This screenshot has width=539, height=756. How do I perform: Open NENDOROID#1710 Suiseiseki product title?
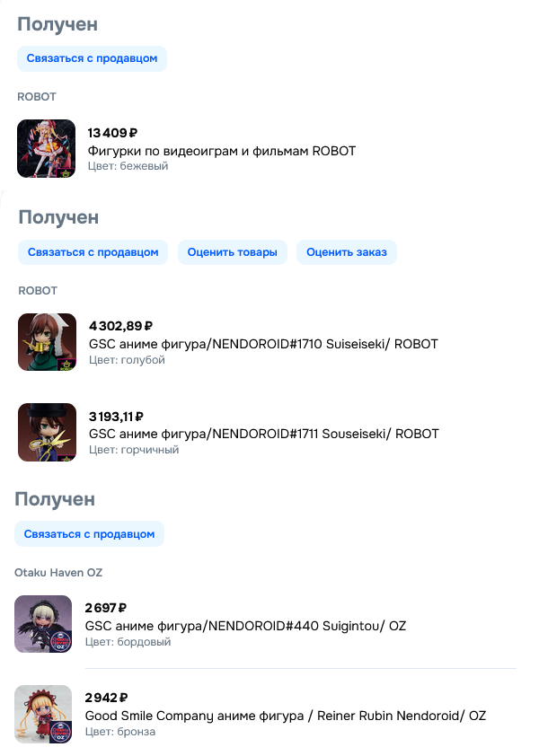click(263, 344)
